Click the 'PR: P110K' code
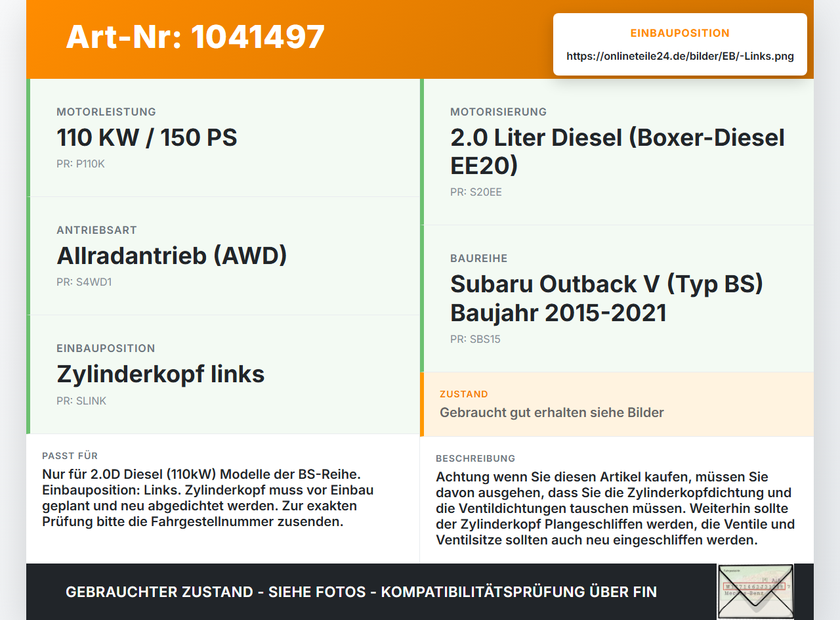The image size is (840, 620). 81,164
